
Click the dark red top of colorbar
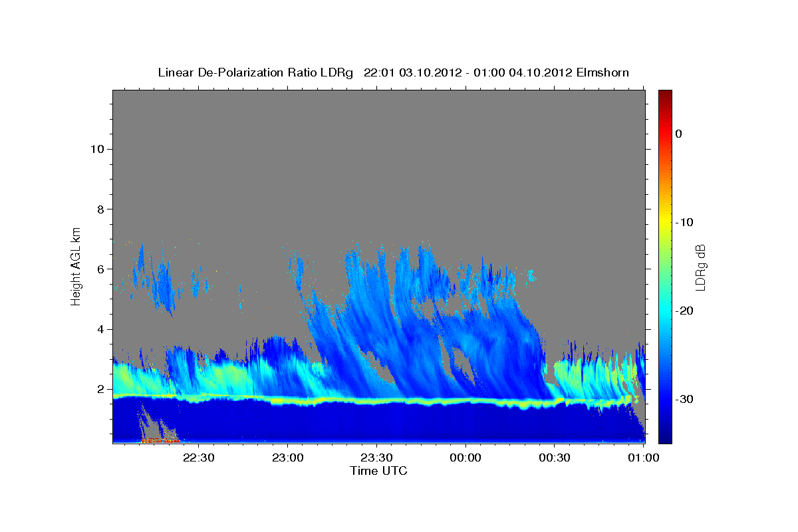pos(665,96)
